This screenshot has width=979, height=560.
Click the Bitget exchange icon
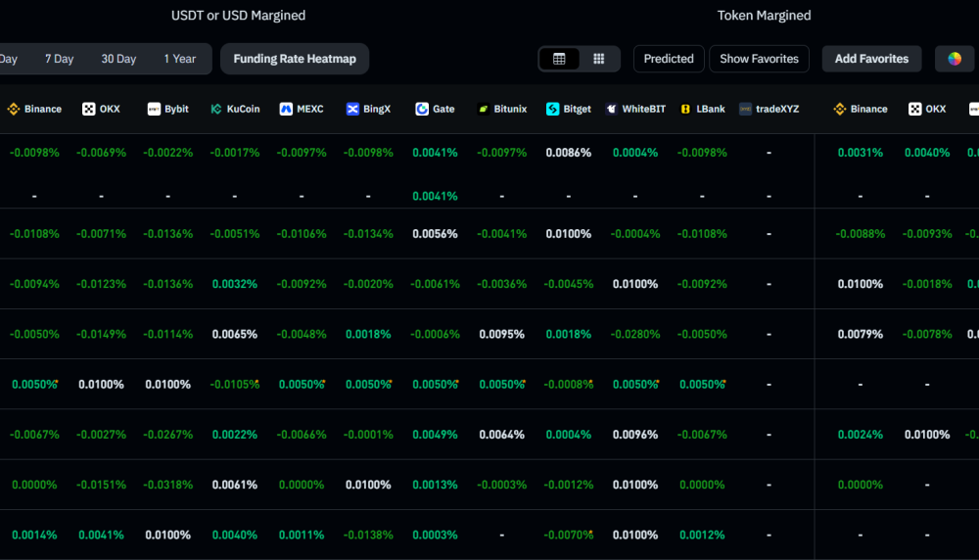[552, 109]
